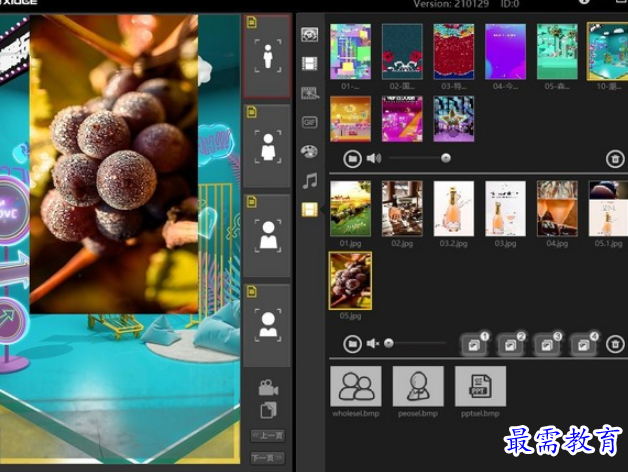Click the lower panel trash icon
The height and width of the screenshot is (472, 628).
pos(615,344)
